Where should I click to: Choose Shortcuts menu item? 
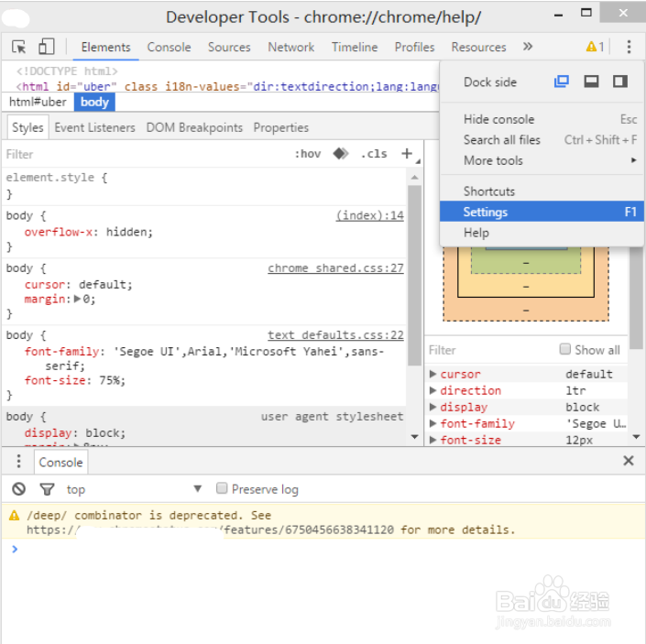point(542,191)
